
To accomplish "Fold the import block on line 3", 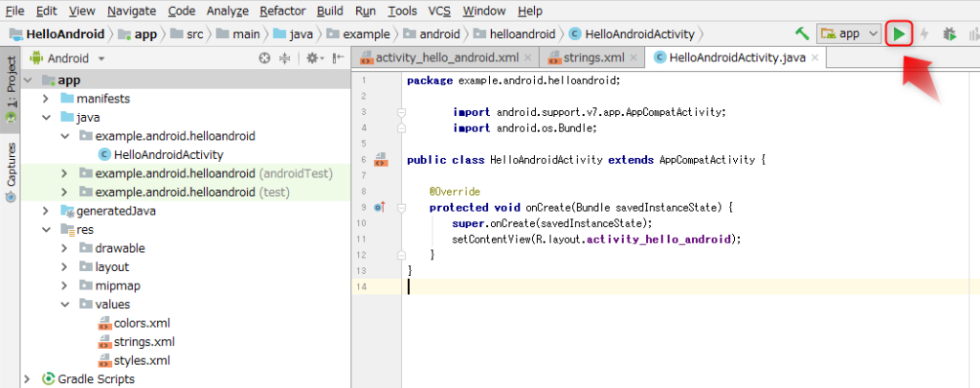I will [401, 113].
